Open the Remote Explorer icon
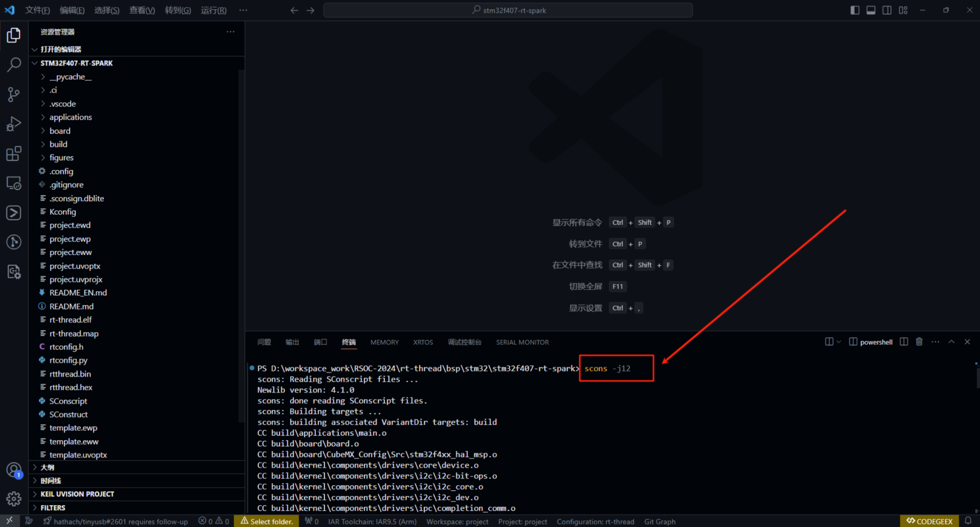Viewport: 980px width, 527px height. 14,183
